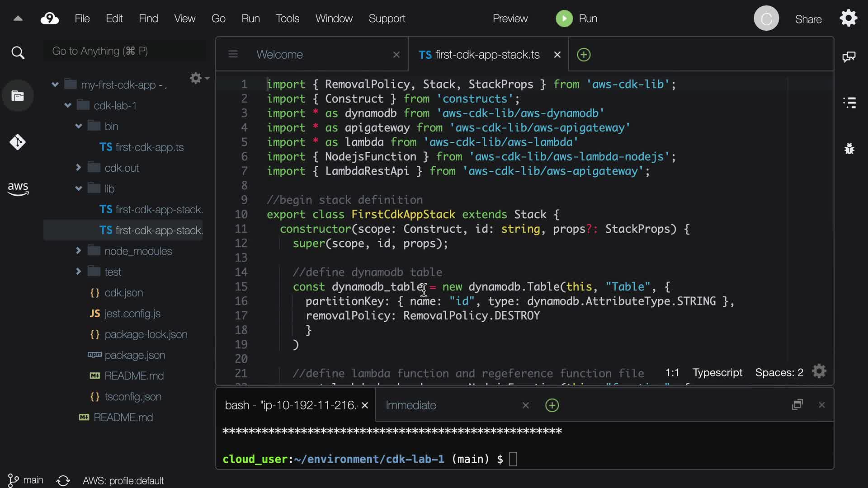Screen dimensions: 868x488
Task: Click the Preview button
Action: tap(510, 19)
